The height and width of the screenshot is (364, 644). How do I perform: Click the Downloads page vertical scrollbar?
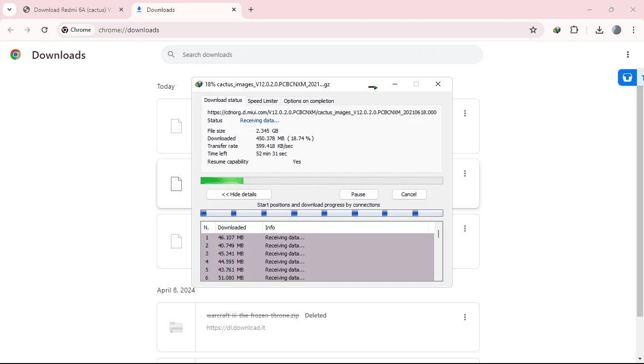640,201
